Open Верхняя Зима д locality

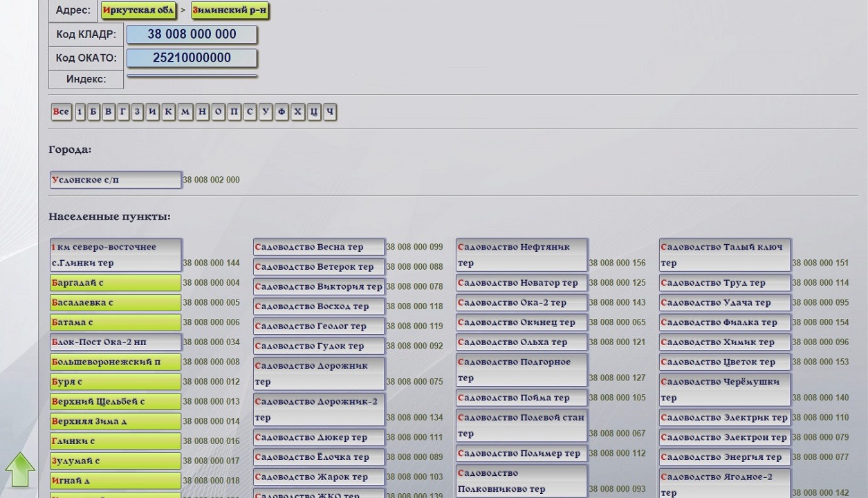point(116,421)
